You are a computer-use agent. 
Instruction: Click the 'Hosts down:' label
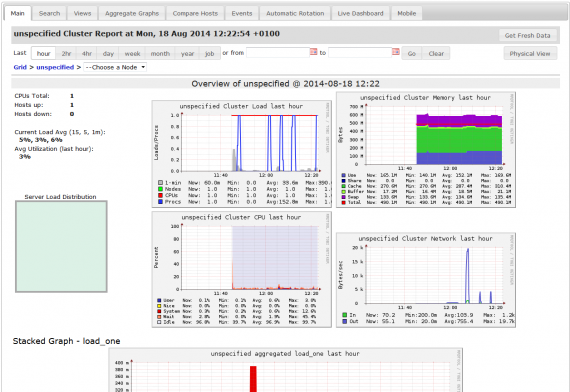click(33, 114)
